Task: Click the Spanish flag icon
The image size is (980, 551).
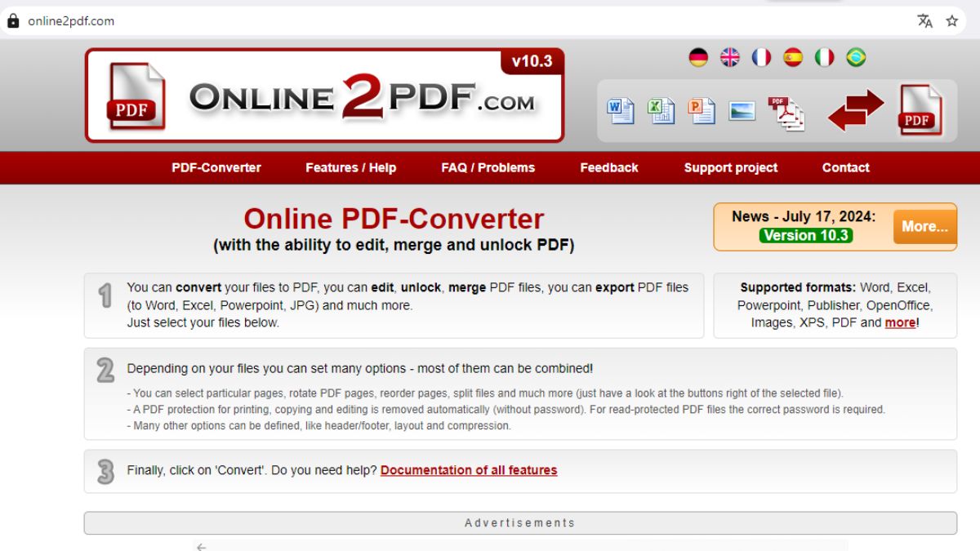Action: coord(793,57)
